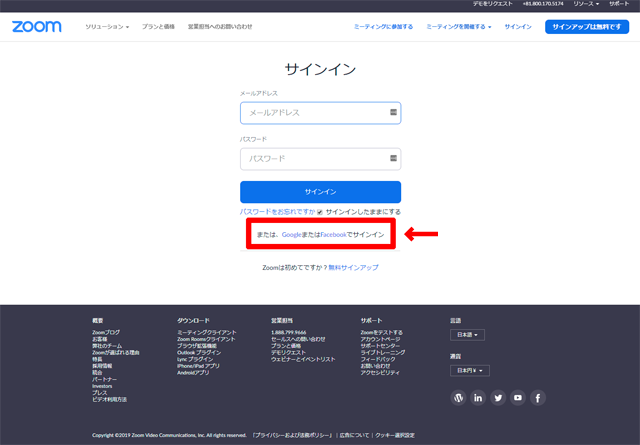Image resolution: width=640 pixels, height=445 pixels.
Task: Open Investors footer link
Action: pos(102,386)
